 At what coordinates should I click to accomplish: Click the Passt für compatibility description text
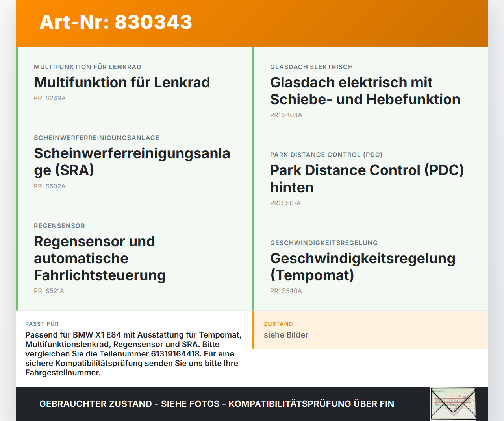coord(133,354)
